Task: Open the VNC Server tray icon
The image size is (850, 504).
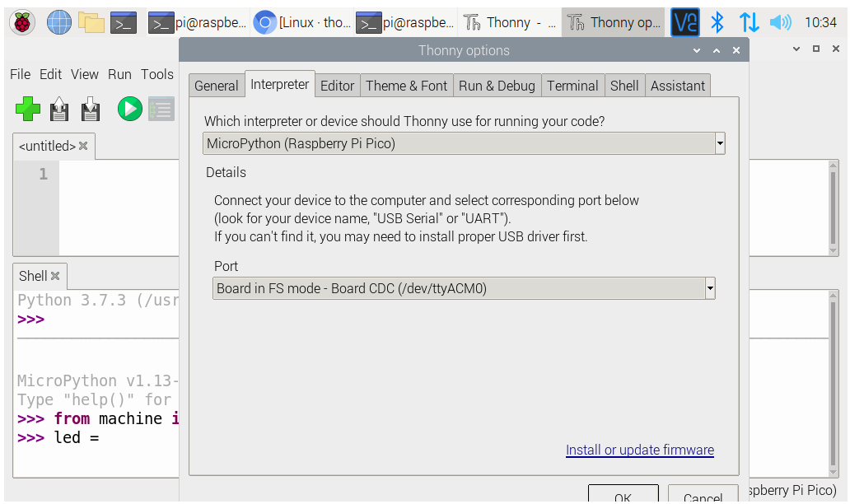Action: tap(685, 23)
